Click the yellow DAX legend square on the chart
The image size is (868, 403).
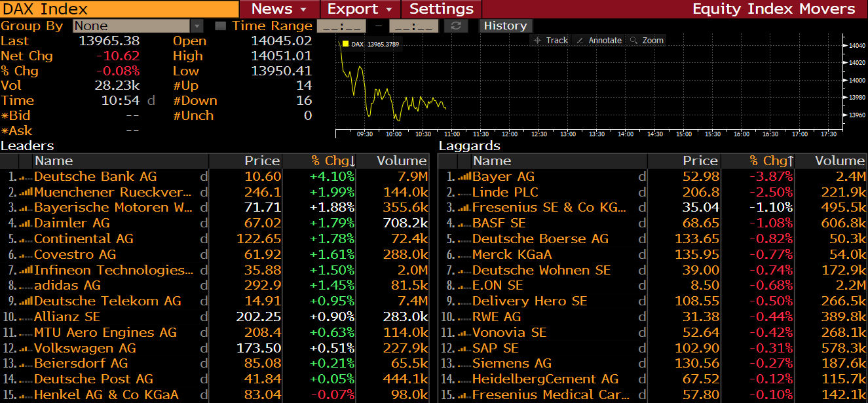tap(345, 44)
